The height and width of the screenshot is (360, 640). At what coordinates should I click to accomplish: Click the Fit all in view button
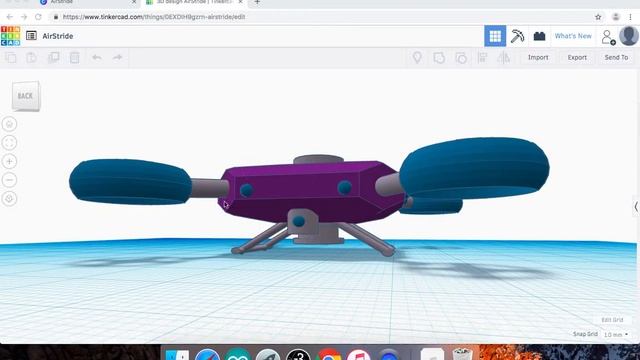pyautogui.click(x=9, y=143)
